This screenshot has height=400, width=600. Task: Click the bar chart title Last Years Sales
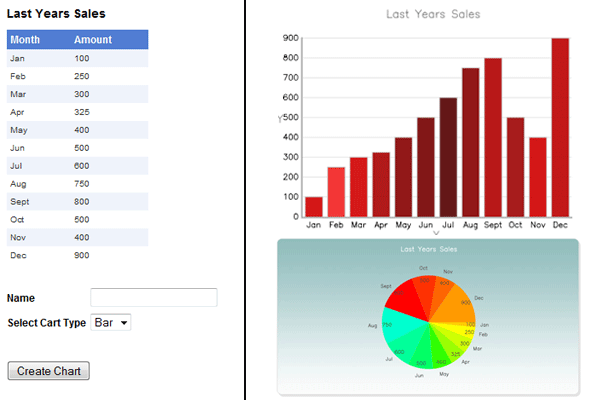[433, 14]
